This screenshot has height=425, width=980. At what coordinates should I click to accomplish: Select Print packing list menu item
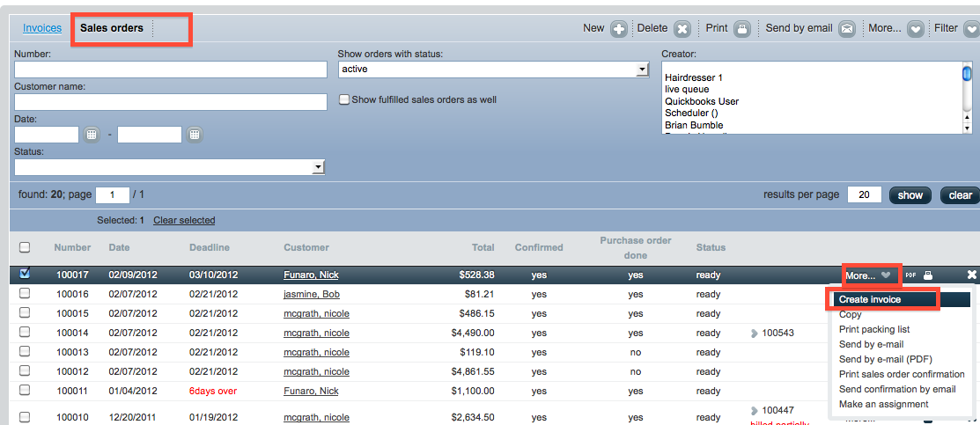874,329
